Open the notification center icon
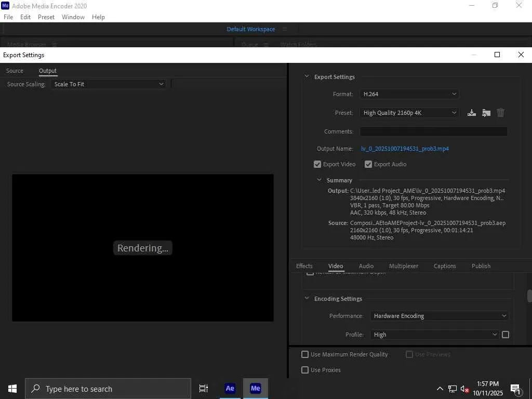Viewport: 532px width, 399px height. click(516, 389)
